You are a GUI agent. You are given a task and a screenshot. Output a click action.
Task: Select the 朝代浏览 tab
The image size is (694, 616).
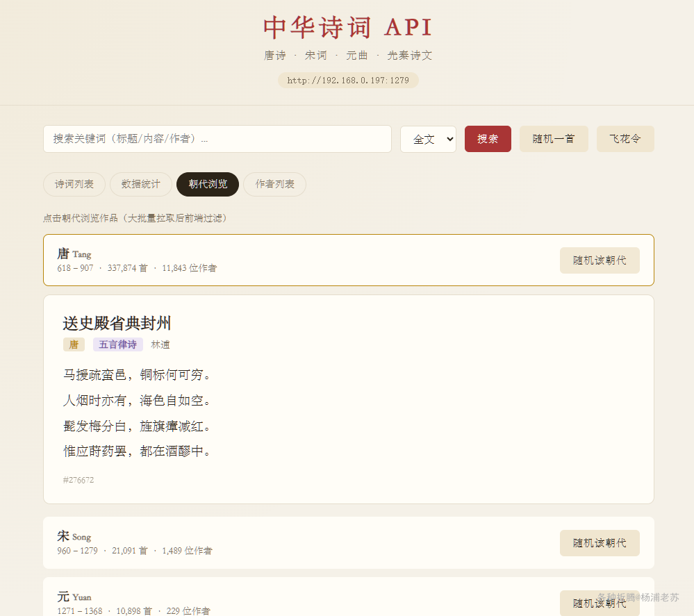click(x=208, y=184)
